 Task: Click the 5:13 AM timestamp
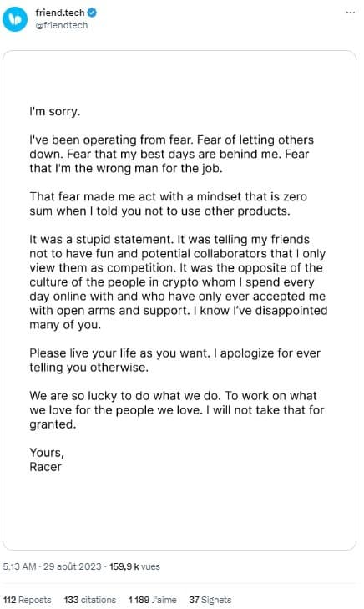19,566
